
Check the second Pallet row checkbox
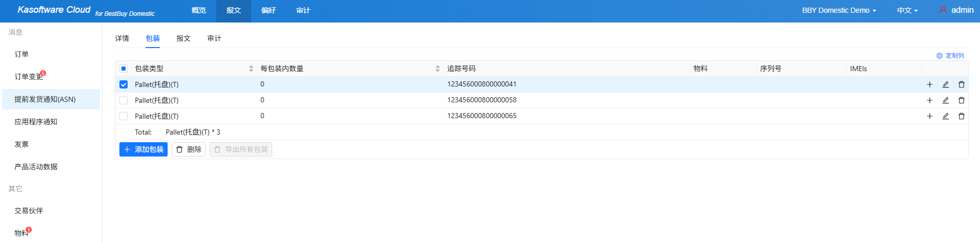124,100
